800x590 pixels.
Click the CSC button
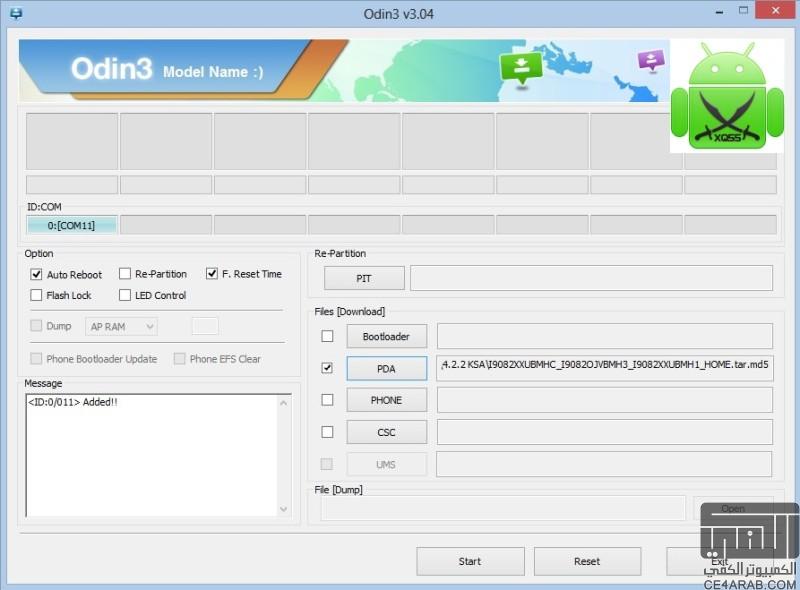click(386, 432)
